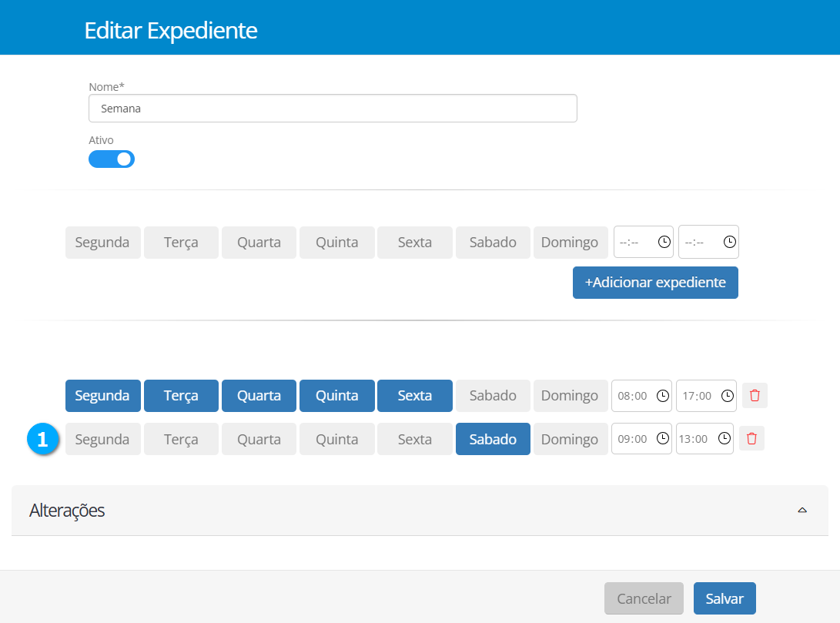Click the numbered badge labeled 1
The image size is (840, 623).
(43, 438)
